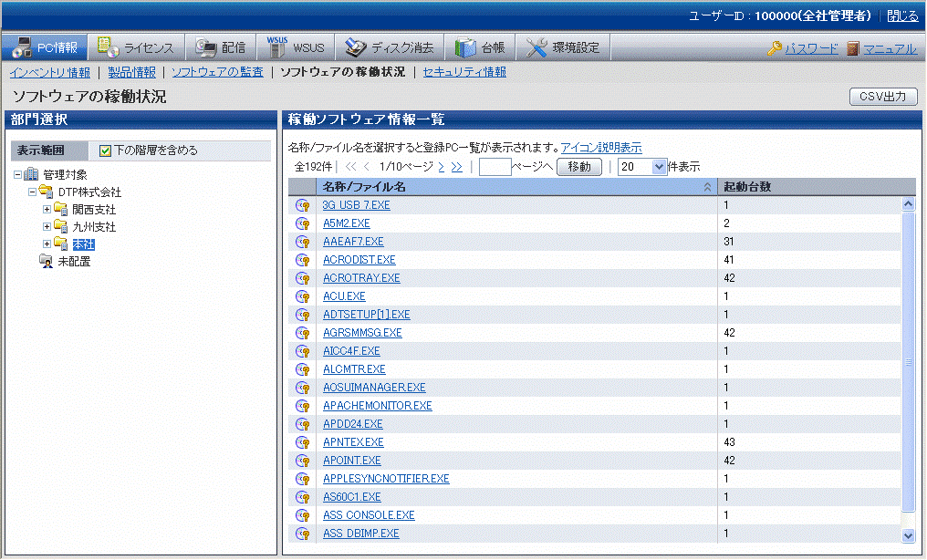Open the items-per-page dropdown showing 20

tap(642, 167)
